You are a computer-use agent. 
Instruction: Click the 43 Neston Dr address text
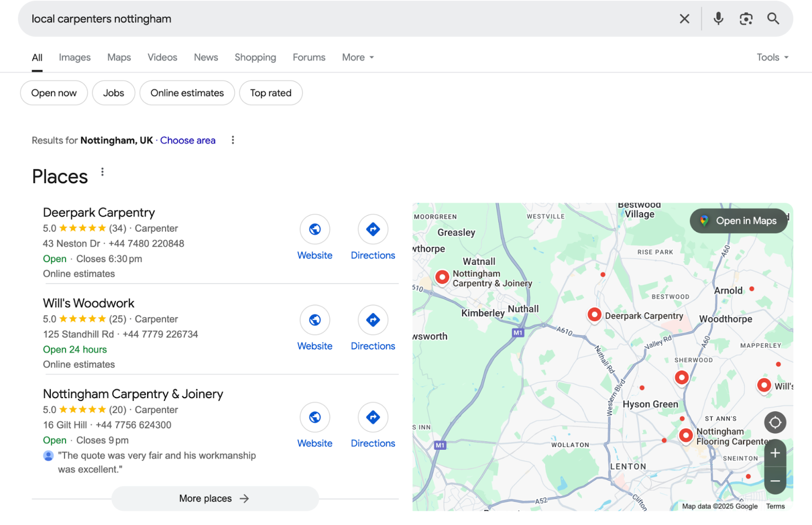pyautogui.click(x=72, y=244)
